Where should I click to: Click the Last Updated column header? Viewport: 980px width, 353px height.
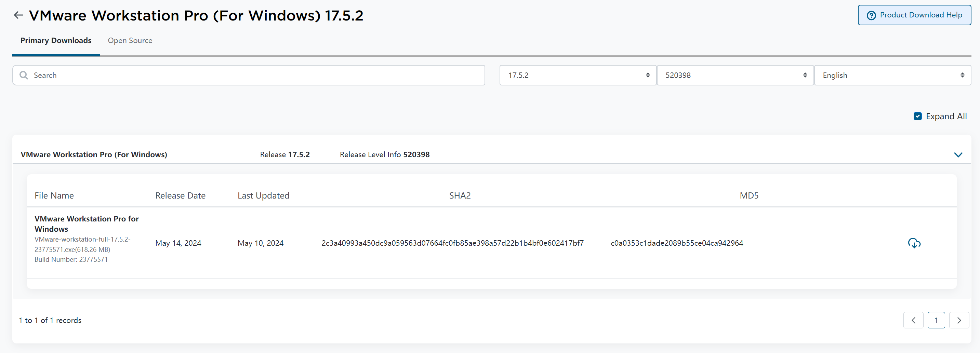coord(263,195)
